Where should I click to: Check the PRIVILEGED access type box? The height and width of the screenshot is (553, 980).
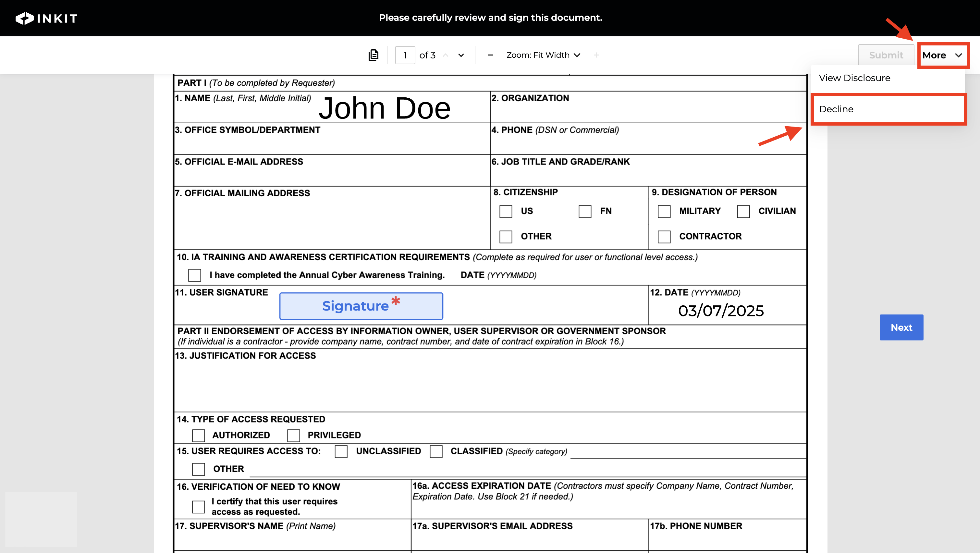tap(293, 435)
